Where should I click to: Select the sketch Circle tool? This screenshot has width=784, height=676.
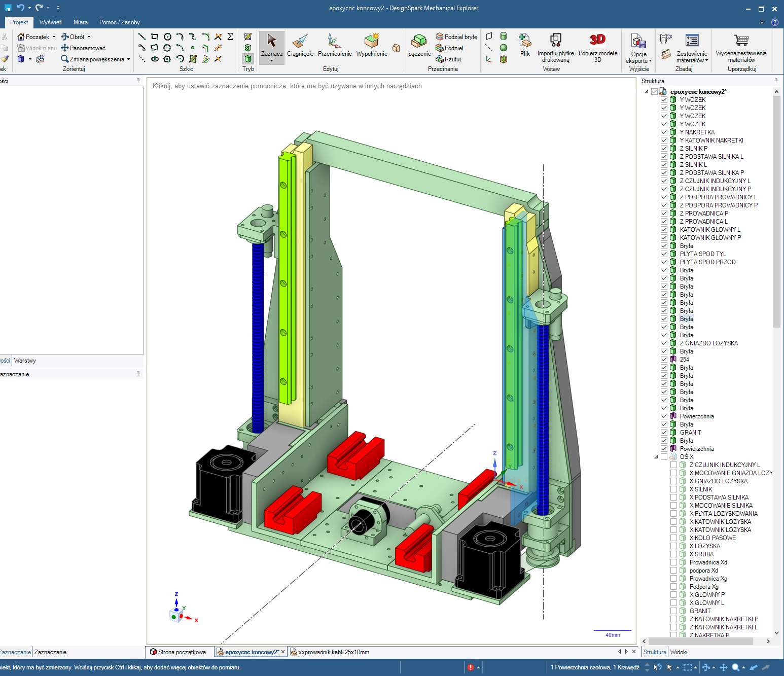coord(167,37)
